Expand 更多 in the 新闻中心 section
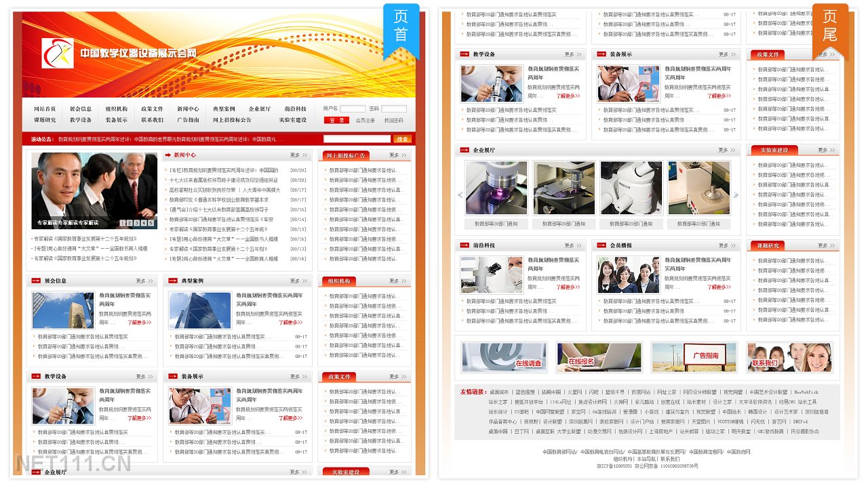Screen dimensions: 868x488 click(x=298, y=155)
